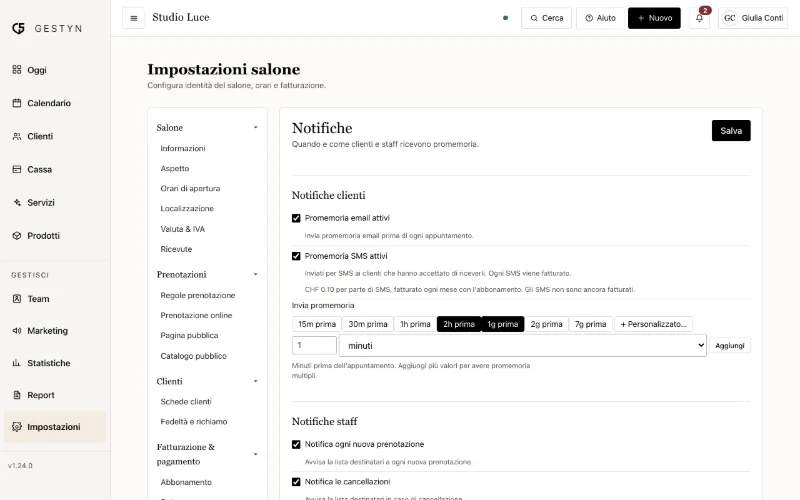Open the notifications bell
800x500 pixels.
click(x=699, y=18)
